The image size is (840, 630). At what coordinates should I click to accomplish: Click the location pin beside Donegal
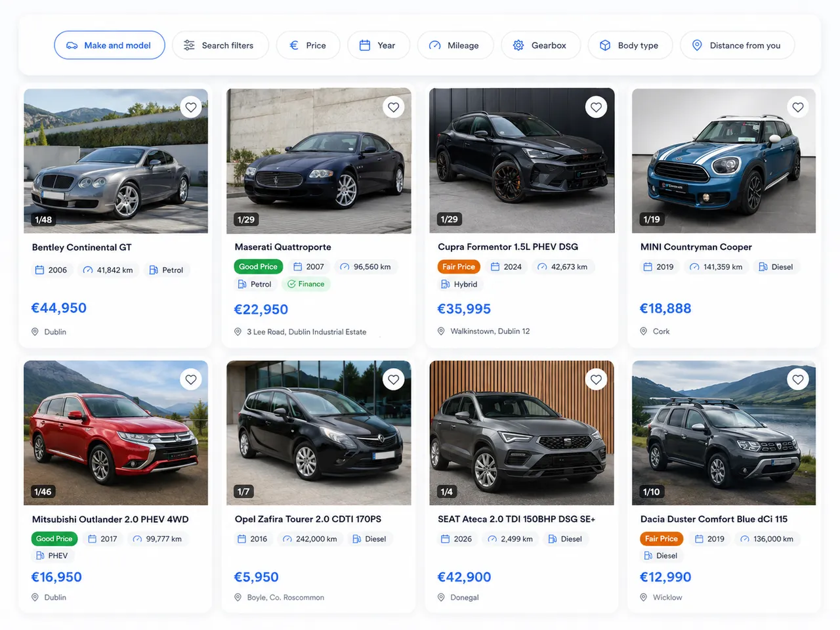pos(442,597)
